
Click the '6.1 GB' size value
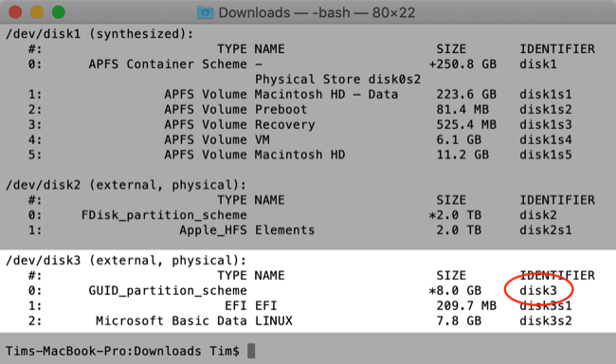459,139
